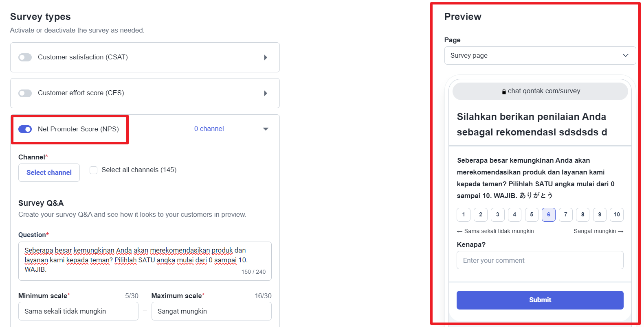Turn off the Net Promoter Score toggle
The width and height of the screenshot is (644, 327).
25,129
